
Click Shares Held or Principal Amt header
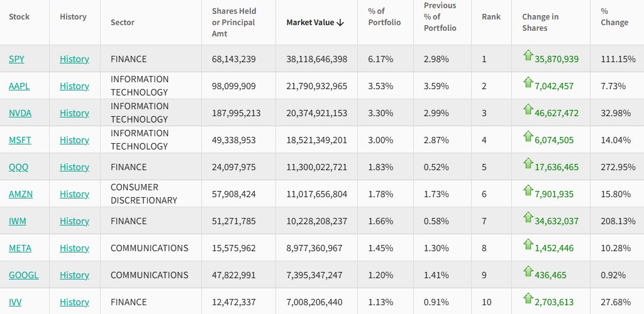(234, 23)
